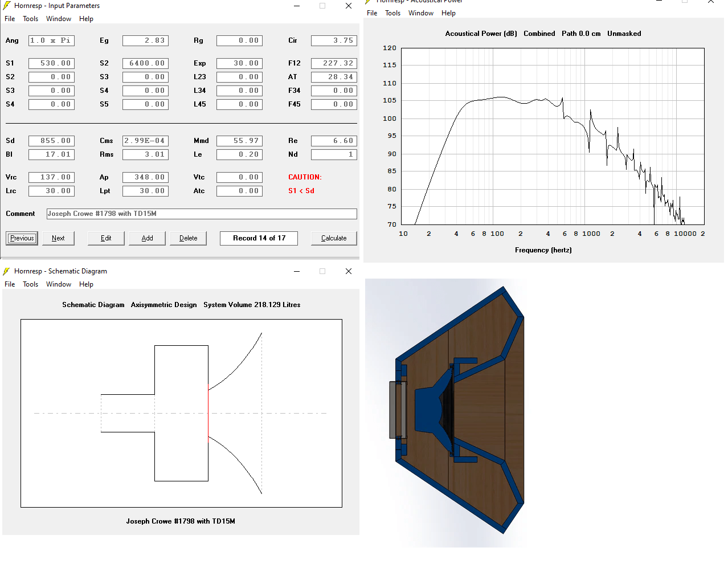Click the Sd field showing 855.00
The image size is (728, 572).
(51, 141)
